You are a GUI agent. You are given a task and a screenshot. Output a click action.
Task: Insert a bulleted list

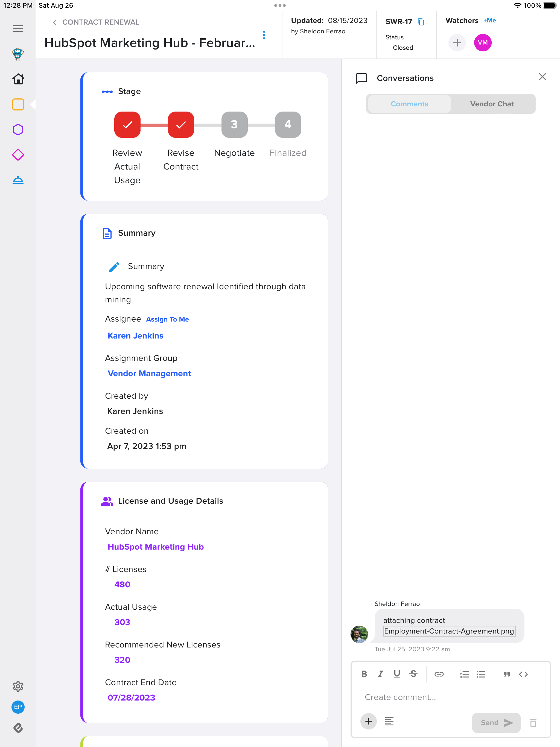click(x=481, y=674)
